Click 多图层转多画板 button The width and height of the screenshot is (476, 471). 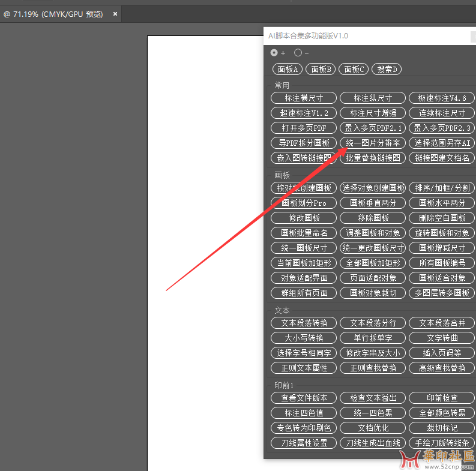coord(442,293)
